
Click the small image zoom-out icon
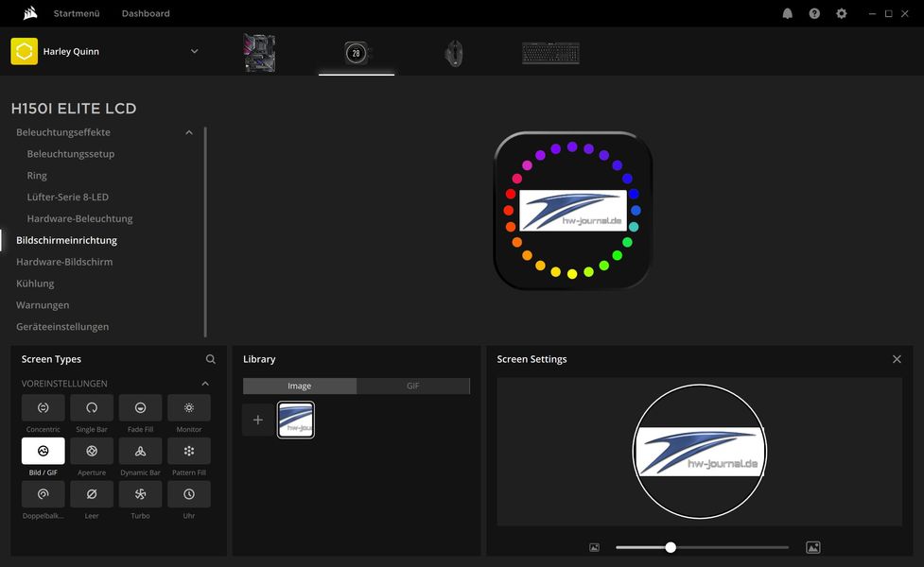(x=595, y=547)
